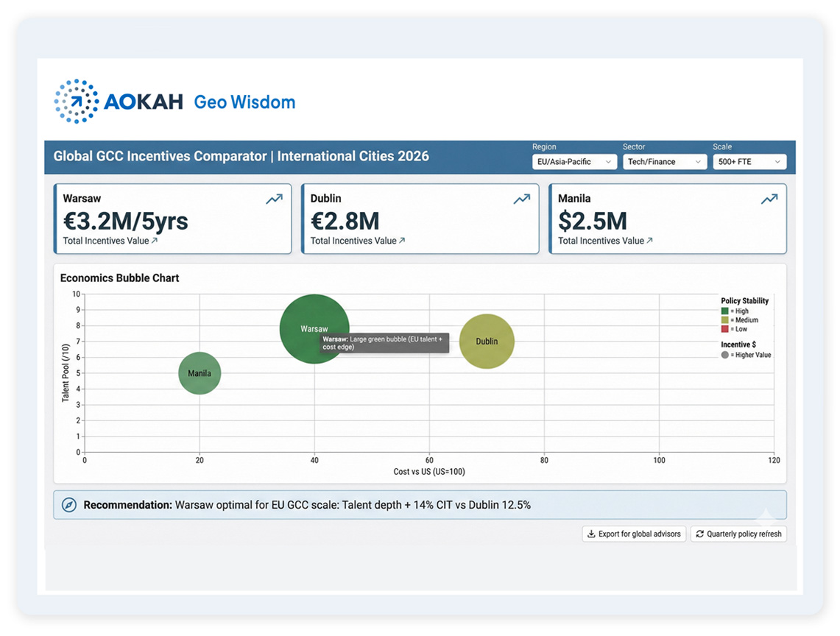Click Export for global advisors button
Image resolution: width=840 pixels, height=636 pixels.
(635, 534)
